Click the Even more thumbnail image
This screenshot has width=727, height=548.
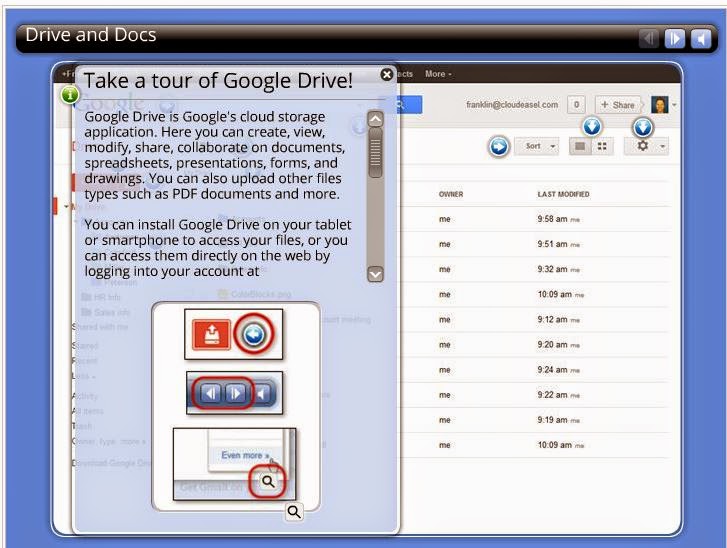point(234,464)
